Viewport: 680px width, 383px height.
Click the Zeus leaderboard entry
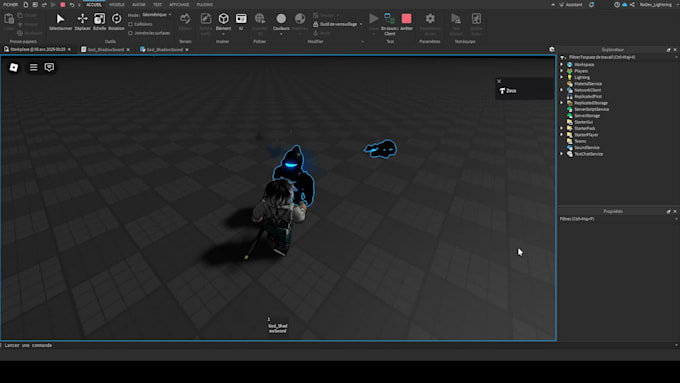point(524,91)
